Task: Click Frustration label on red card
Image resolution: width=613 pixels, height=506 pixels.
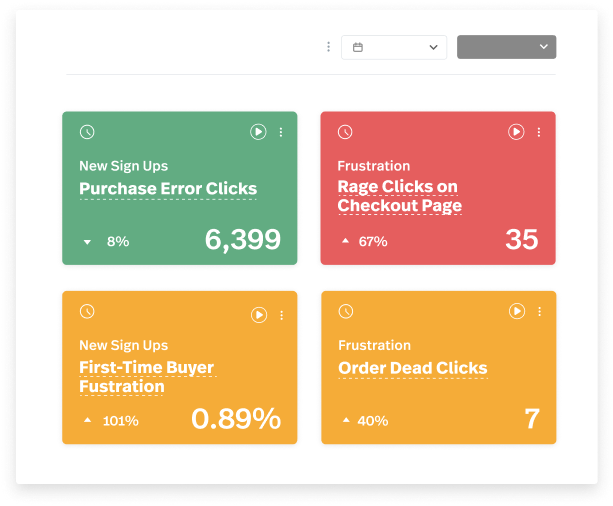Action: [x=374, y=166]
